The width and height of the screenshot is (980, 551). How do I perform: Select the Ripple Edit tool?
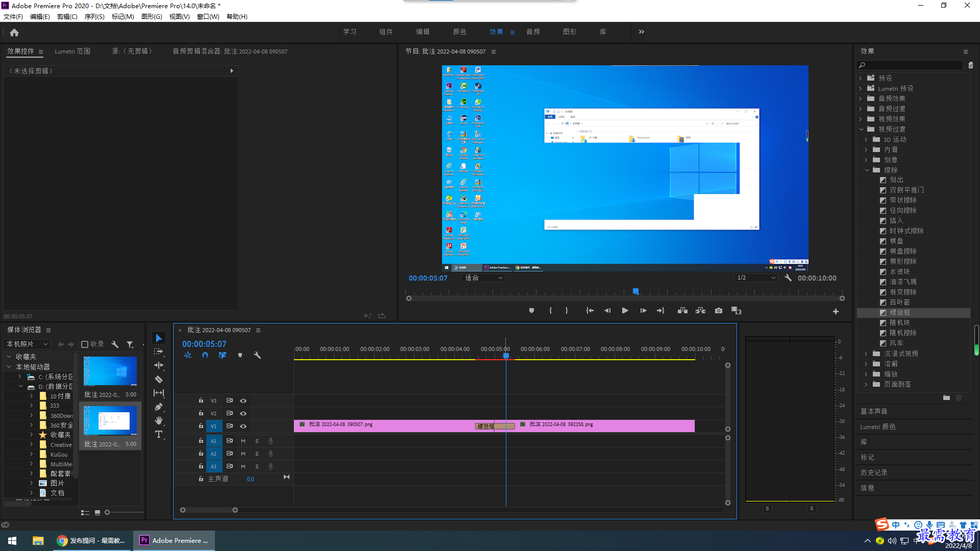159,365
